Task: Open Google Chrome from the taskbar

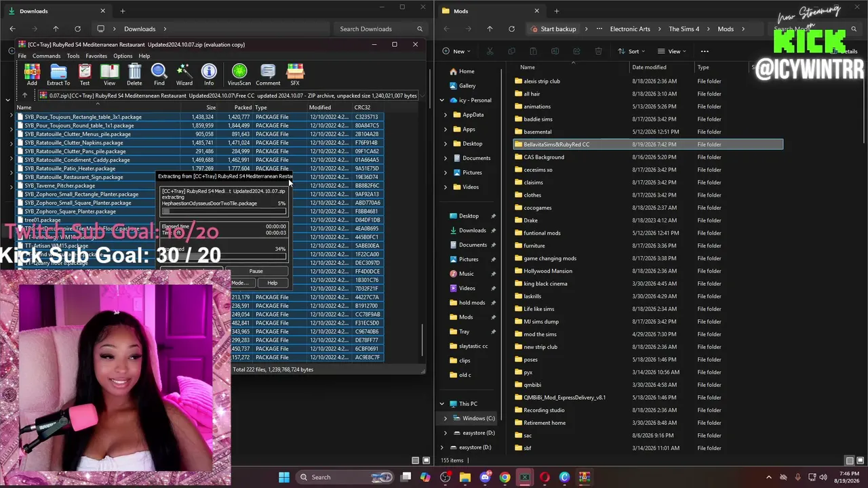Action: [x=505, y=477]
